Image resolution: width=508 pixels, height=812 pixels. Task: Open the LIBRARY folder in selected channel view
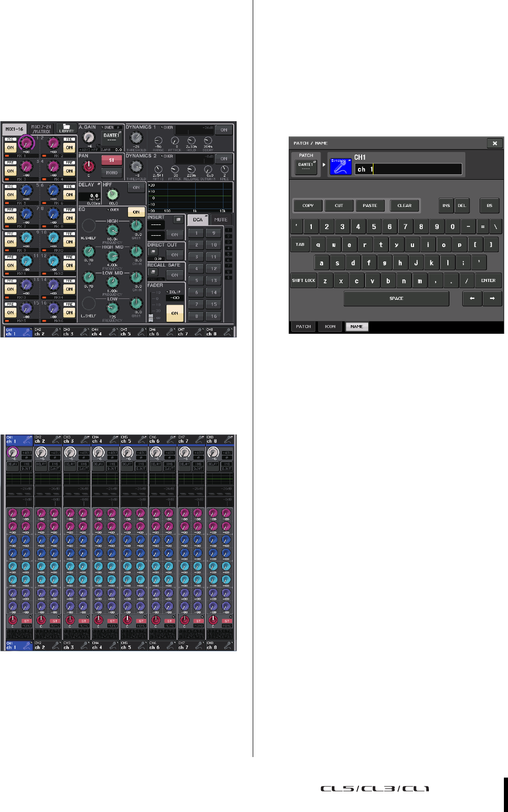pyautogui.click(x=66, y=128)
